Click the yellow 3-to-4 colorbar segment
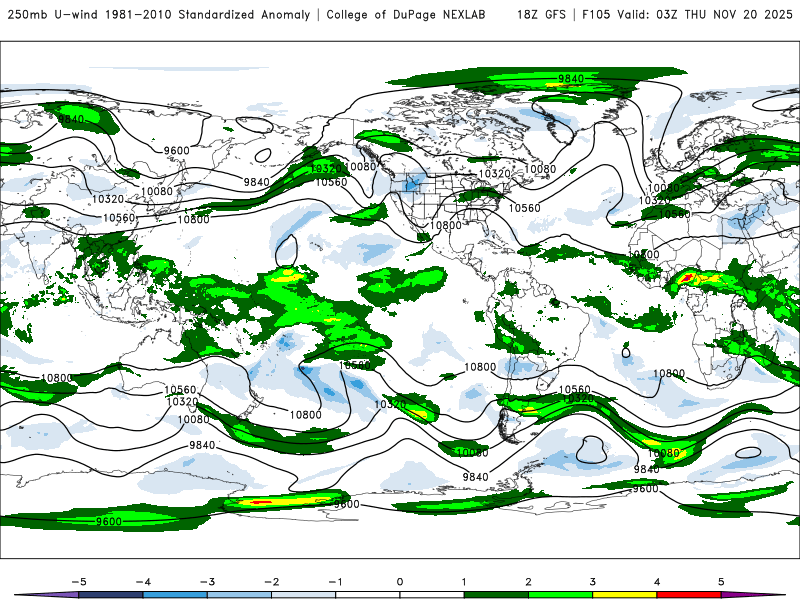800x600 pixels. (624, 595)
